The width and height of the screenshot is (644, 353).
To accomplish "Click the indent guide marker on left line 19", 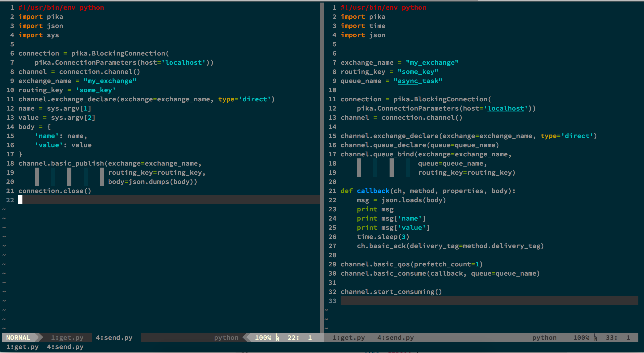I will tap(37, 173).
